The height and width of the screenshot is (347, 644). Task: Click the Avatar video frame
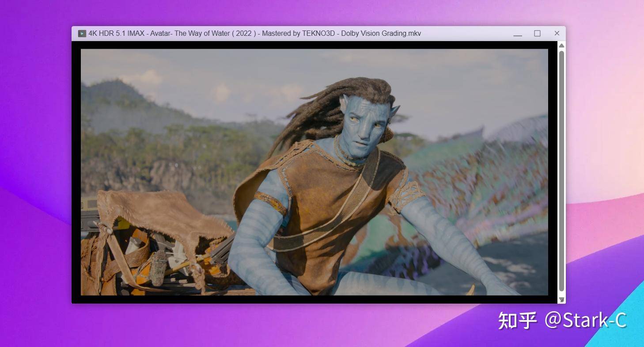pyautogui.click(x=314, y=172)
